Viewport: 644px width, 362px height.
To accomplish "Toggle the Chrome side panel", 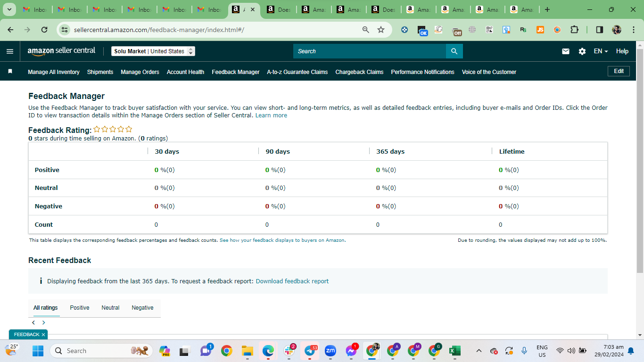I will (600, 30).
